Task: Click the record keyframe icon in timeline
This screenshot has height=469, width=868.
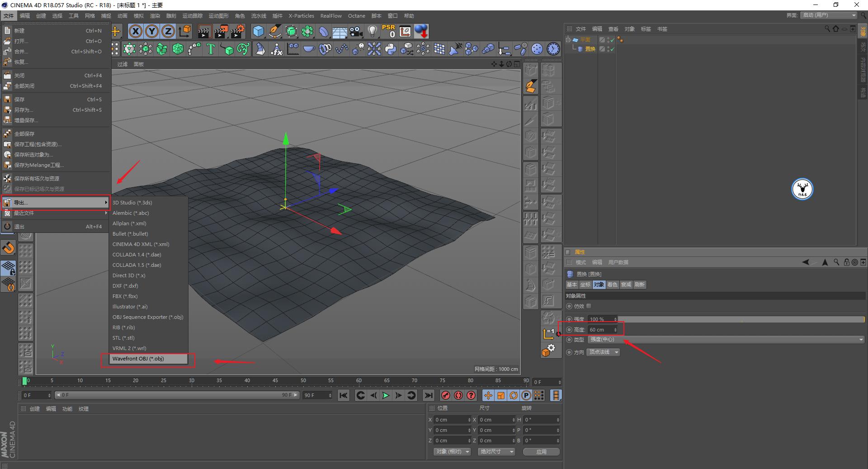Action: (446, 395)
